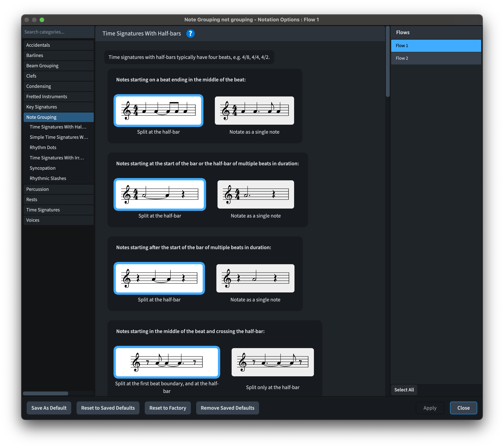This screenshot has height=448, width=504.
Task: Go to Rhythmic Slashes subsection
Action: coord(48,178)
